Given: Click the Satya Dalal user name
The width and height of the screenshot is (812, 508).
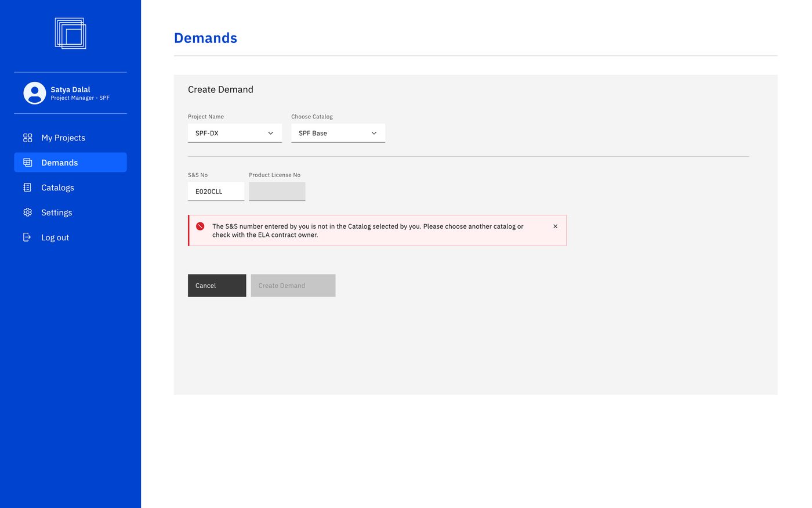Looking at the screenshot, I should point(70,89).
